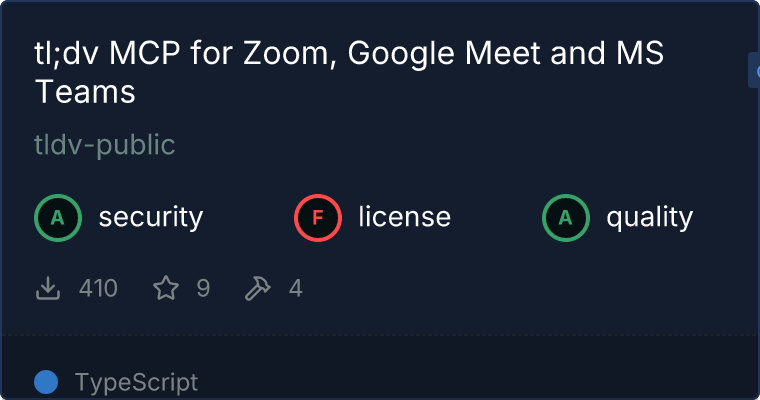Click the 410 downloads count
The image size is (760, 400).
[98, 289]
